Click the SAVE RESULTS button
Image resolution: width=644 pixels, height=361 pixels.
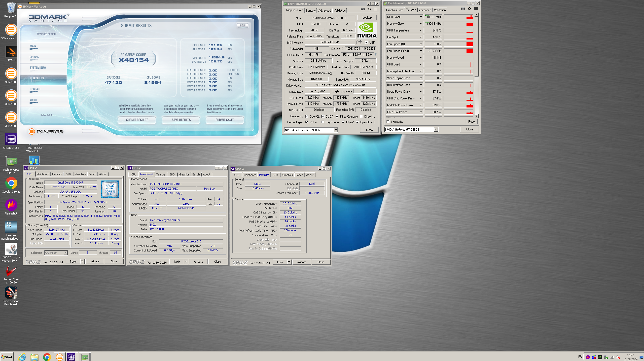[x=181, y=120]
